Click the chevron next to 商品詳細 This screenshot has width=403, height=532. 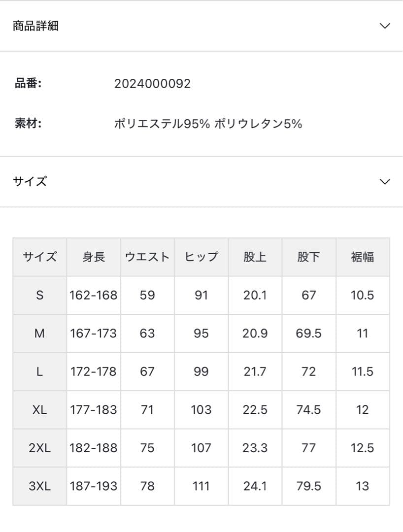[384, 26]
